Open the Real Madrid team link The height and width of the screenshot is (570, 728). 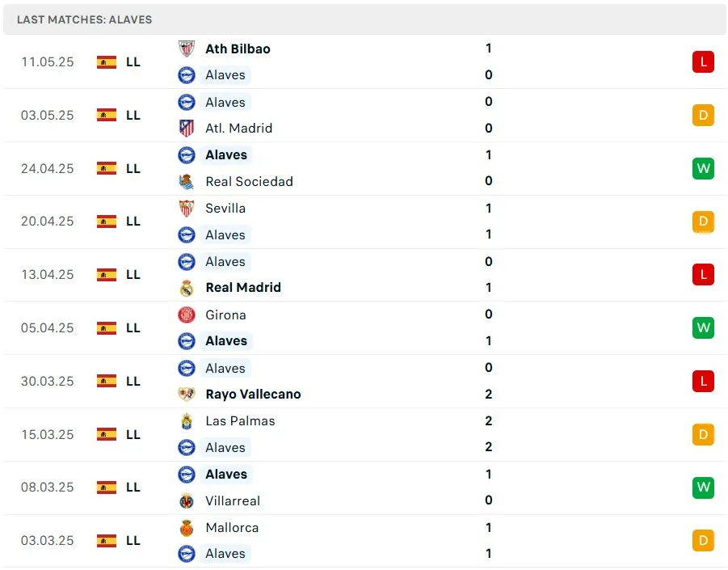coord(243,287)
